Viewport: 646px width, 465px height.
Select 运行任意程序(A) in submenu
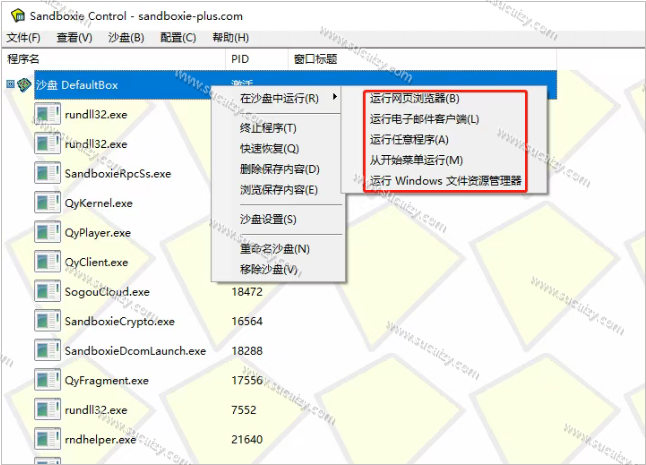point(409,140)
